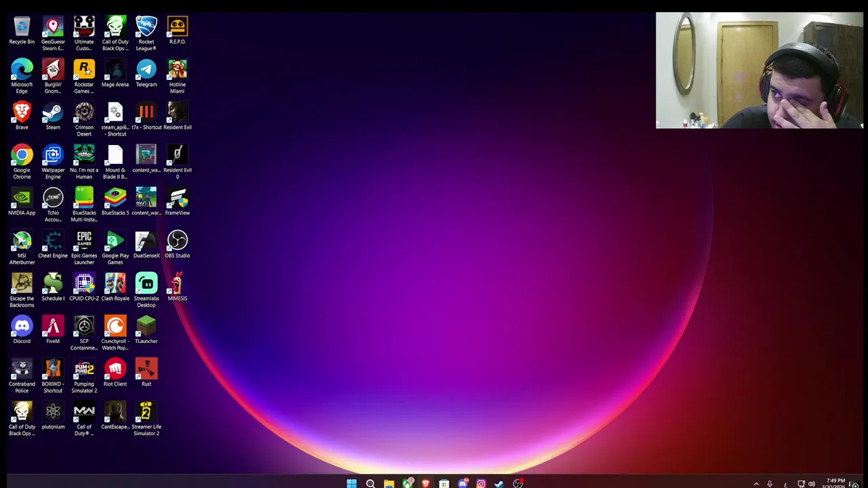Open the Schedule I game icon
Viewport: 868px width, 488px height.
(53, 287)
